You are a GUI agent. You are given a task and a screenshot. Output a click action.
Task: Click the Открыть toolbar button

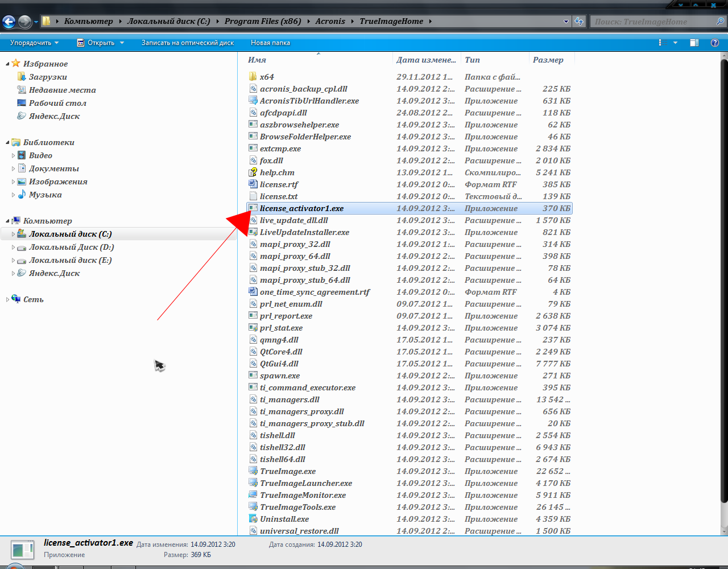(x=100, y=43)
